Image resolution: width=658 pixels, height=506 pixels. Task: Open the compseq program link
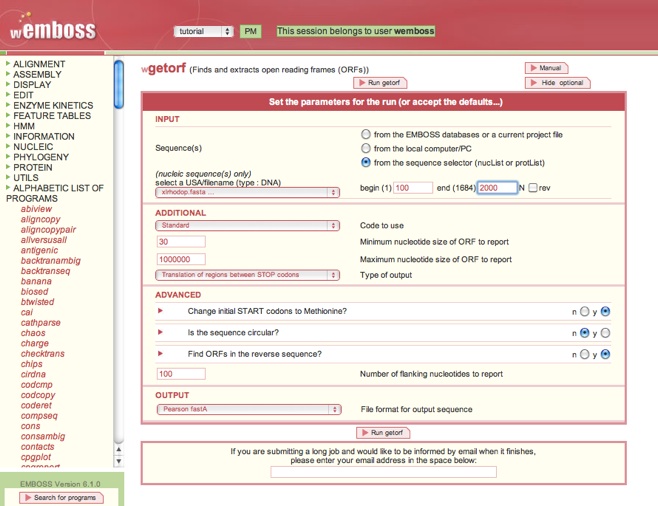point(39,415)
